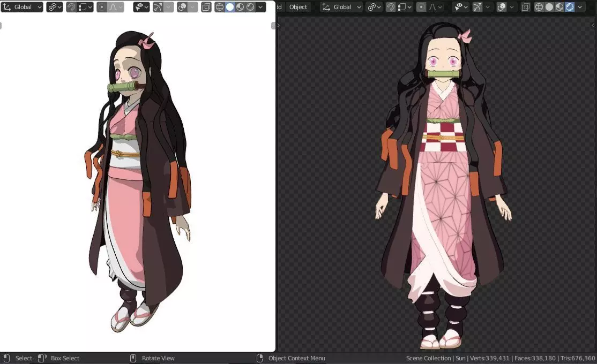Image resolution: width=597 pixels, height=364 pixels.
Task: Click the Object Context Menu mouse icon
Action: (x=260, y=358)
